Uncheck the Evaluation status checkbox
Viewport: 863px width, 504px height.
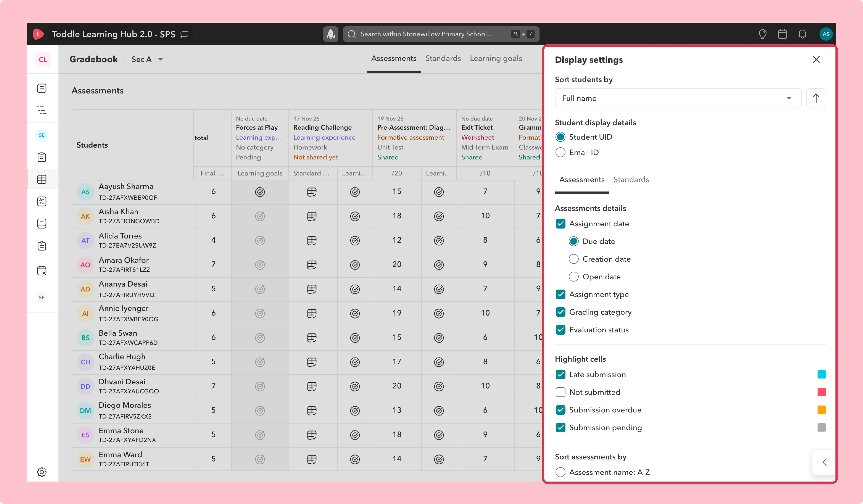(560, 330)
